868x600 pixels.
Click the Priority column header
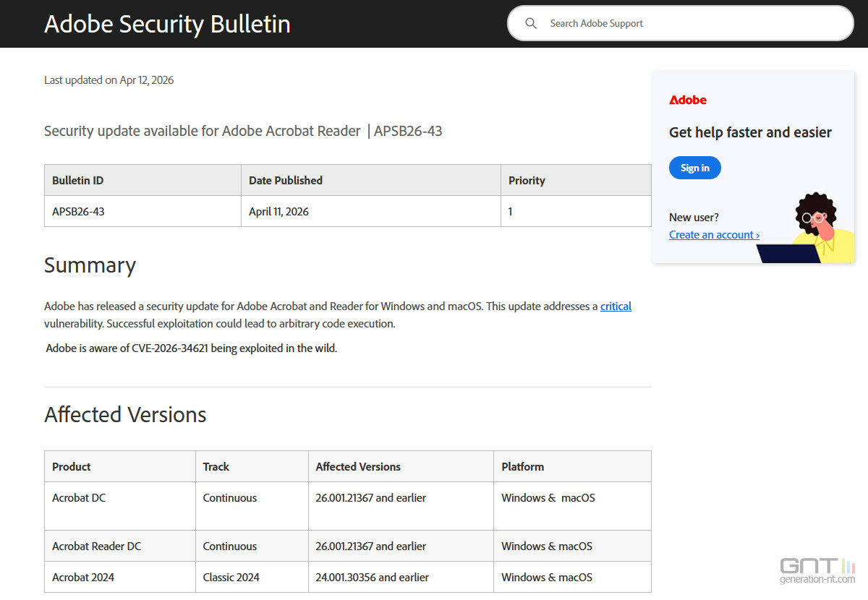pos(527,181)
